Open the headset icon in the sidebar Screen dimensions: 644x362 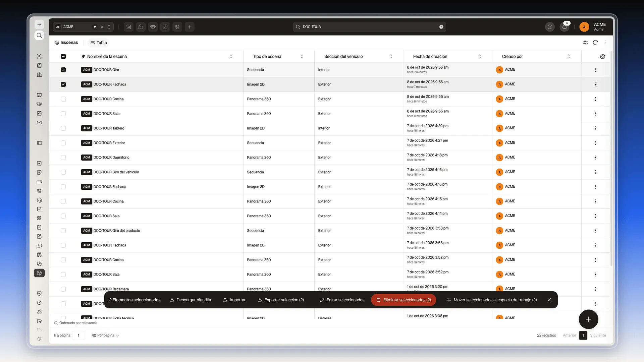39,200
